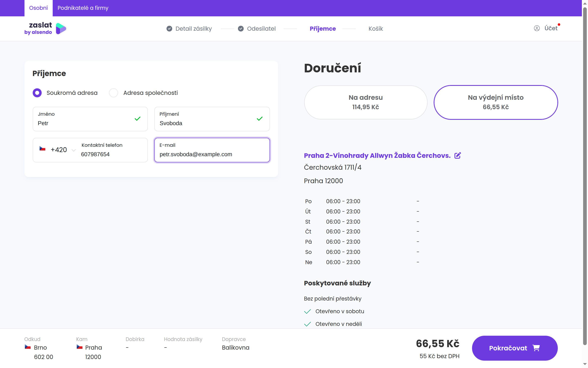Click the red notification dot by Účet

(559, 25)
